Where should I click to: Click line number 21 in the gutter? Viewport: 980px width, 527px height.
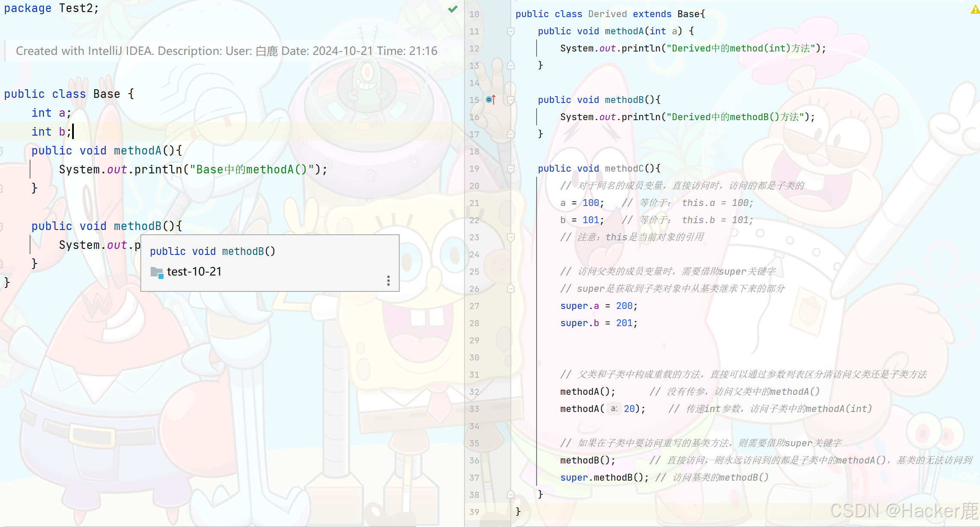pos(474,203)
